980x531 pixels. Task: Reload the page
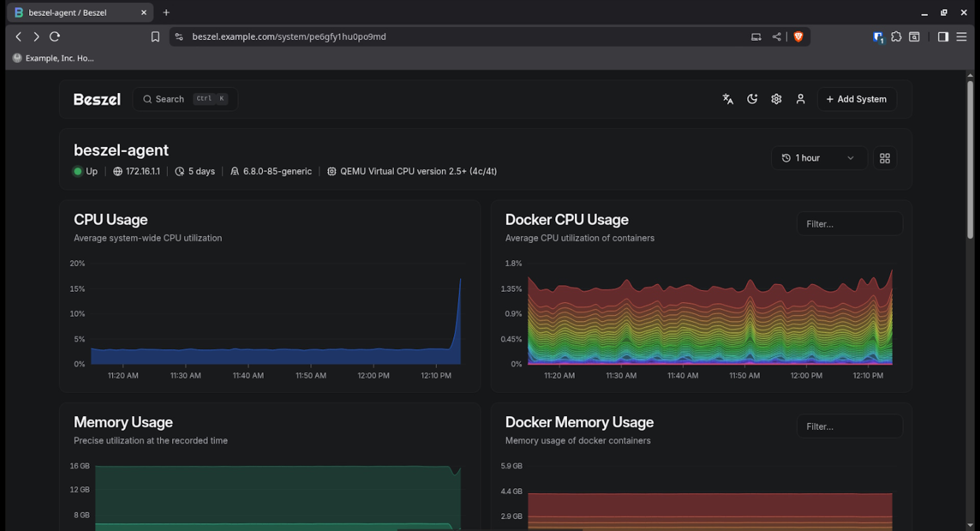[x=55, y=37]
